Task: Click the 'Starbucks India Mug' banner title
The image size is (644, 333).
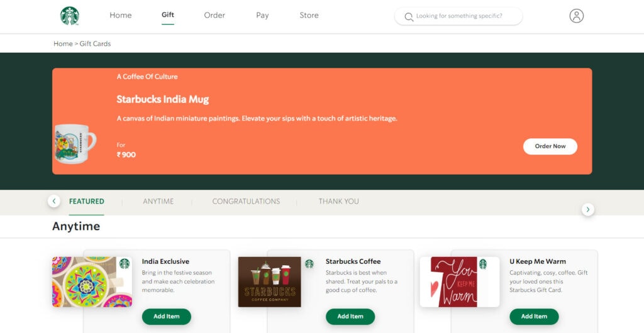Action: tap(163, 99)
